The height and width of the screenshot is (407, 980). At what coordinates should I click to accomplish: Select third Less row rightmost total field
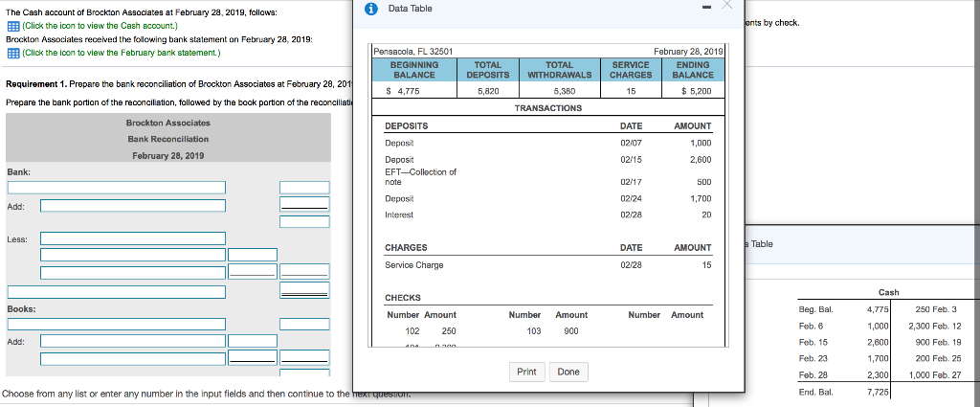(x=304, y=273)
